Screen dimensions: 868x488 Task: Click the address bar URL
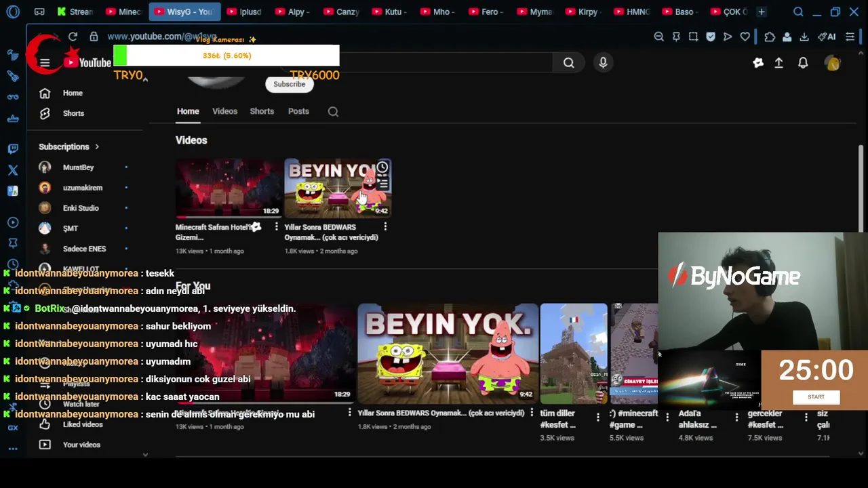(x=161, y=37)
